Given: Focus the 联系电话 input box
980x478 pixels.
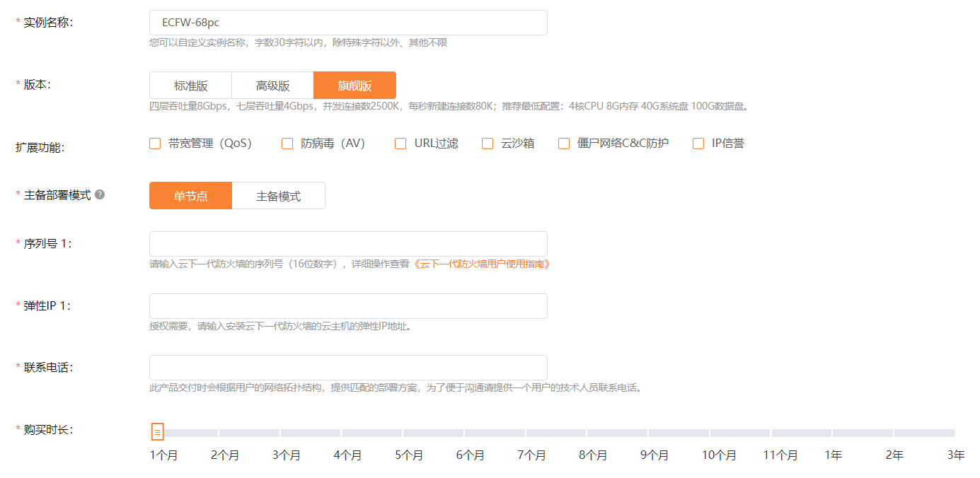Looking at the screenshot, I should (x=348, y=368).
